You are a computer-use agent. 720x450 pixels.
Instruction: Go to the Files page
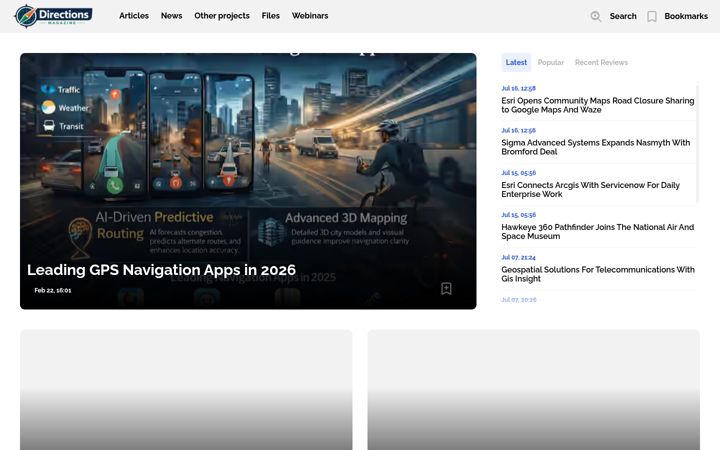270,16
